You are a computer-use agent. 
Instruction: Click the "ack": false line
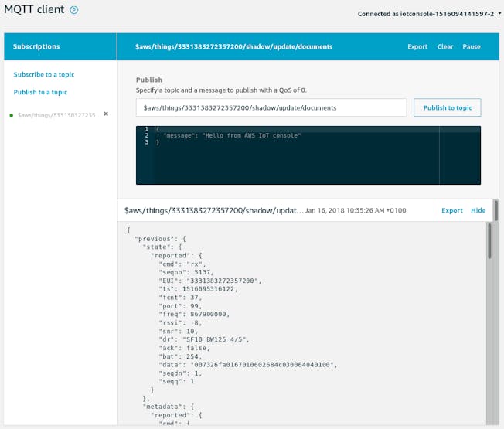pyautogui.click(x=184, y=348)
